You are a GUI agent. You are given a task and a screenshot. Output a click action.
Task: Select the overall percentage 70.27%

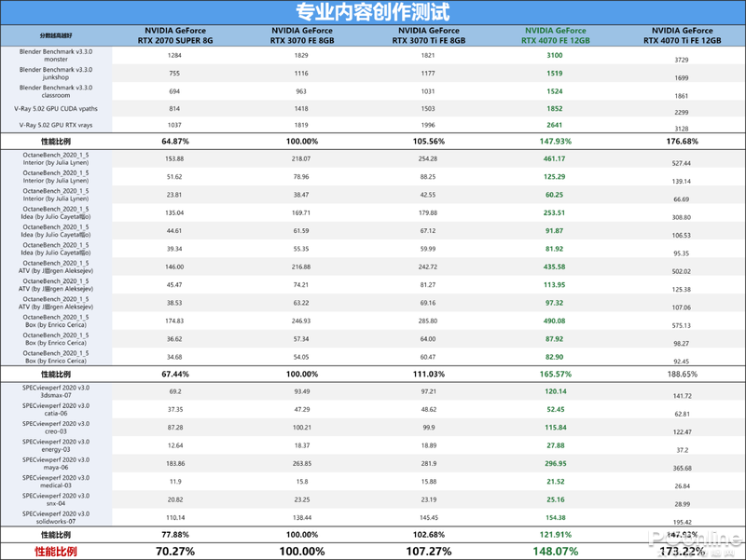175,552
